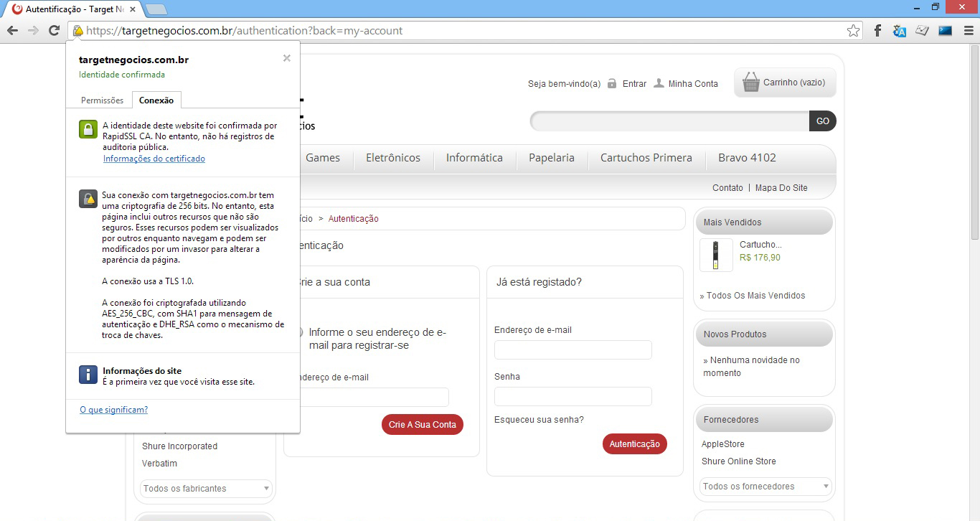
Task: Click the Chrome menu hamburger icon
Action: 969,31
